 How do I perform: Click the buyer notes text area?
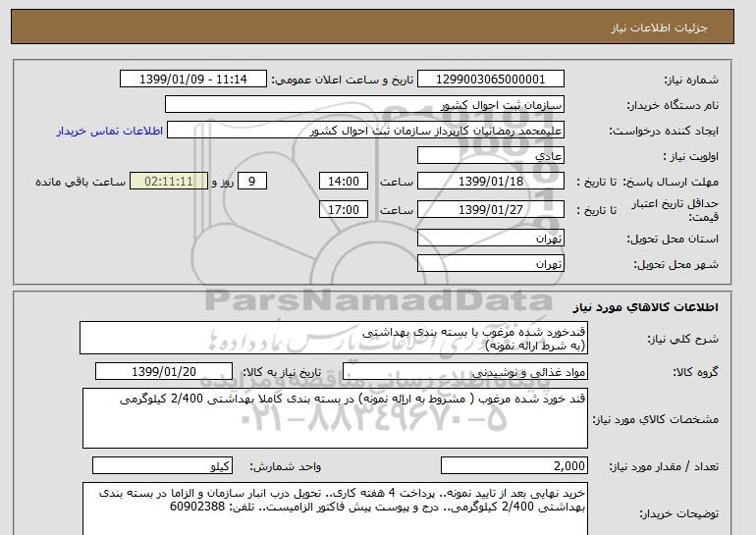(335, 508)
